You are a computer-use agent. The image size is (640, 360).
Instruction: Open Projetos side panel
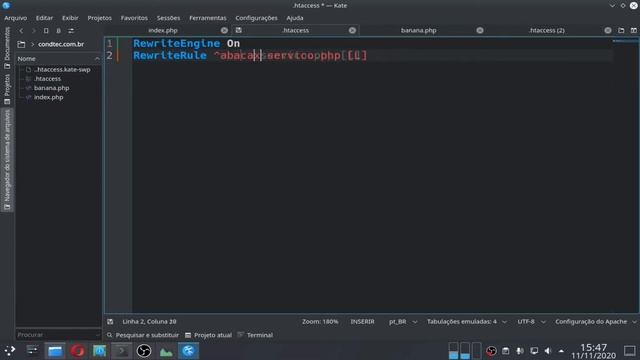coord(7,89)
